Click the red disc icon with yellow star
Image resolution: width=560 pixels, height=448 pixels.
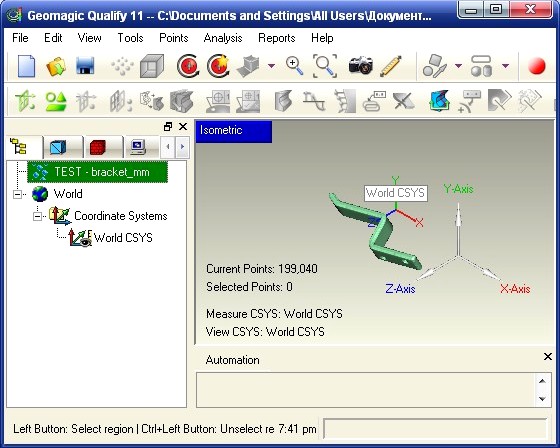218,66
